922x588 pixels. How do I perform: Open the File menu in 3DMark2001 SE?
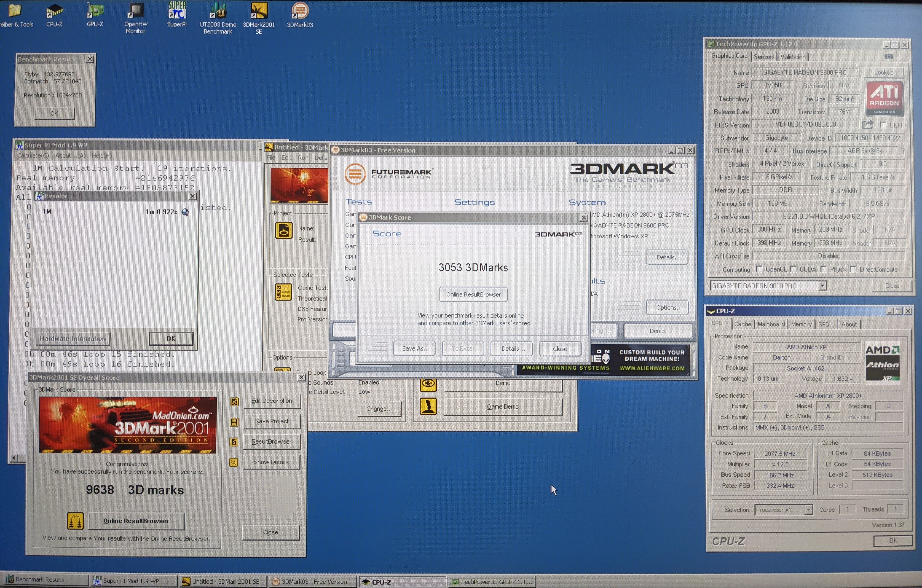click(x=271, y=157)
